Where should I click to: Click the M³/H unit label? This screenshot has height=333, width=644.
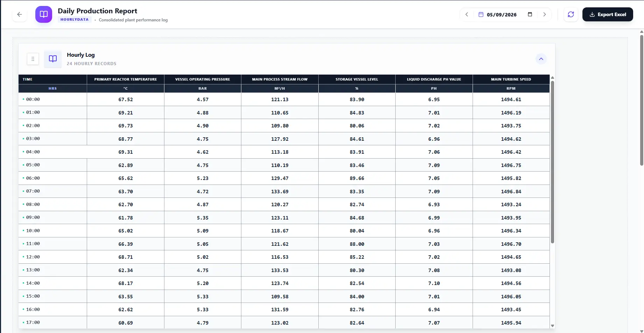click(280, 89)
